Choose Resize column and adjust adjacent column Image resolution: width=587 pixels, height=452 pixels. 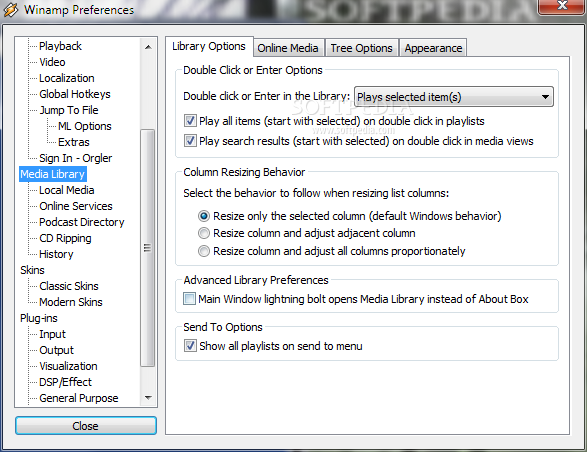pos(204,233)
